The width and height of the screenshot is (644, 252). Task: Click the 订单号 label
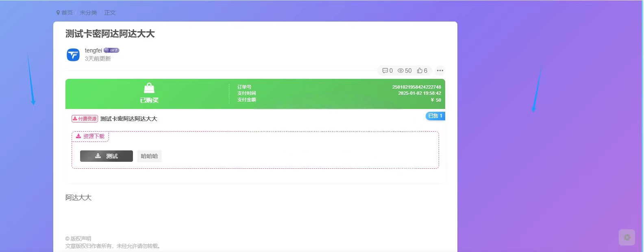click(x=244, y=87)
